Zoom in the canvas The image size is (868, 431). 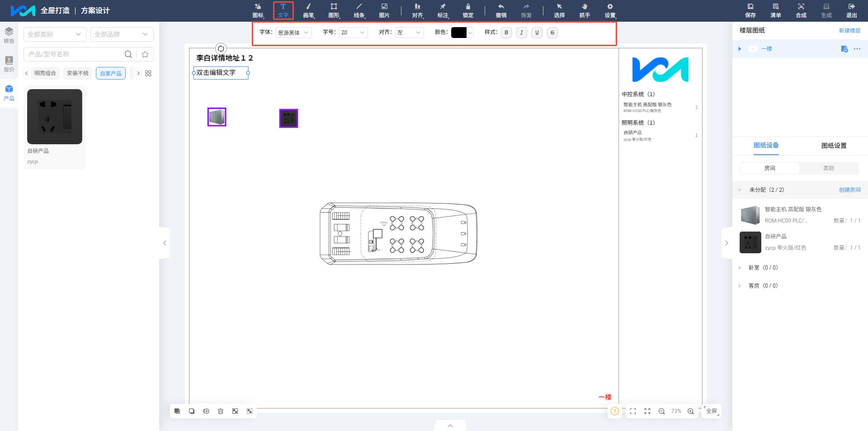[691, 411]
